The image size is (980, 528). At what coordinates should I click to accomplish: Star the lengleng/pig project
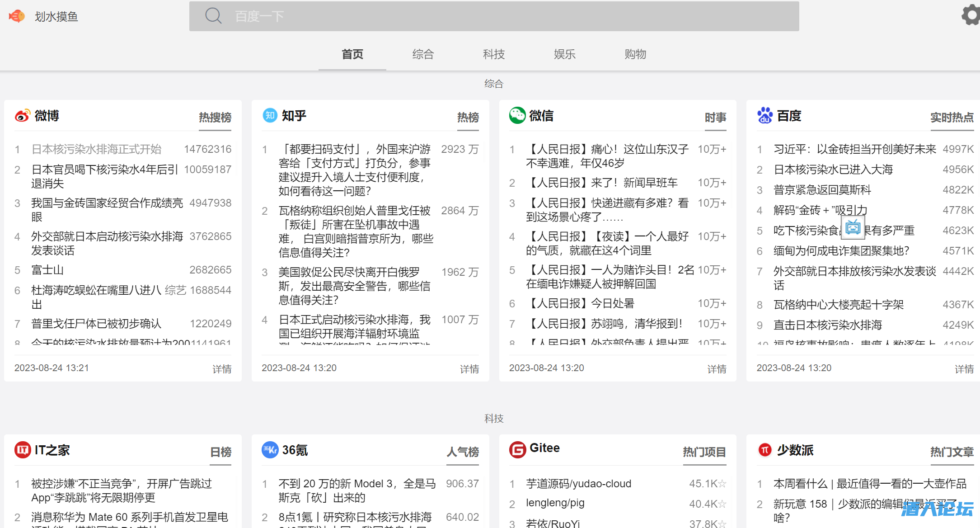pos(722,504)
